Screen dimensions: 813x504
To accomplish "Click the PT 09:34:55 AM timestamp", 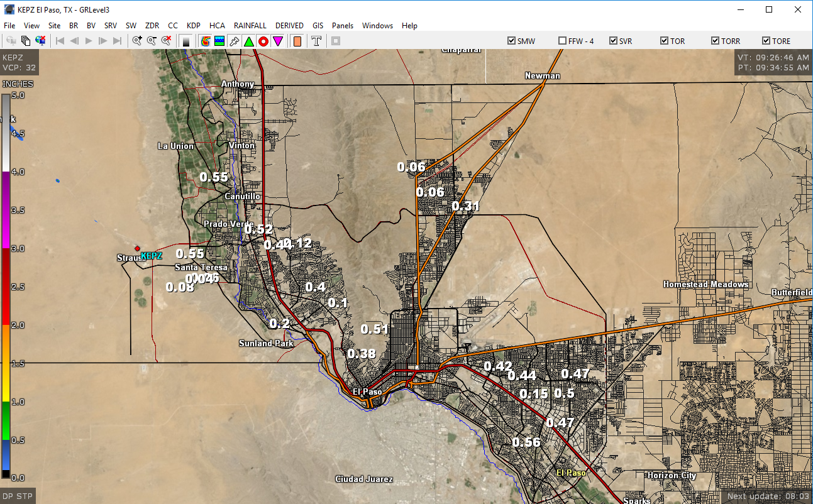I will [x=773, y=67].
